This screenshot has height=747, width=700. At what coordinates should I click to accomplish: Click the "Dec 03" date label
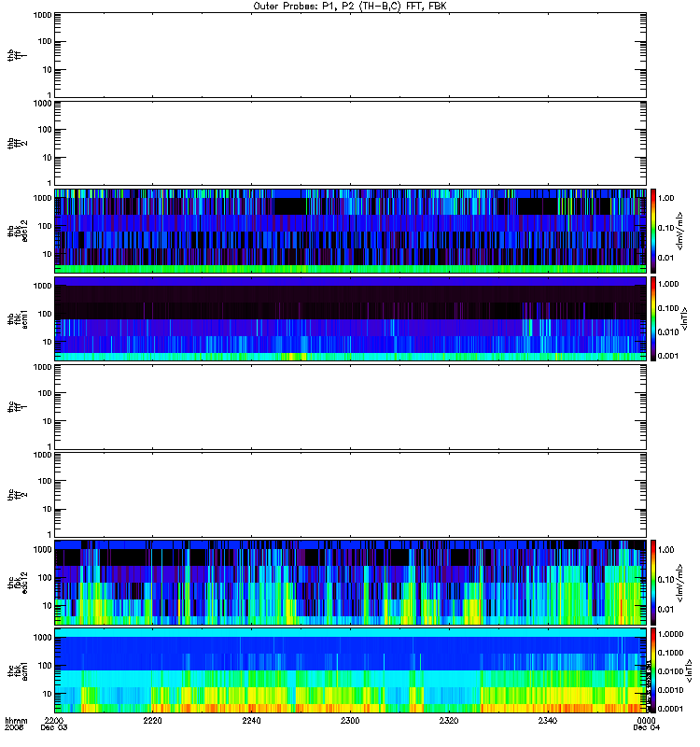click(x=54, y=727)
